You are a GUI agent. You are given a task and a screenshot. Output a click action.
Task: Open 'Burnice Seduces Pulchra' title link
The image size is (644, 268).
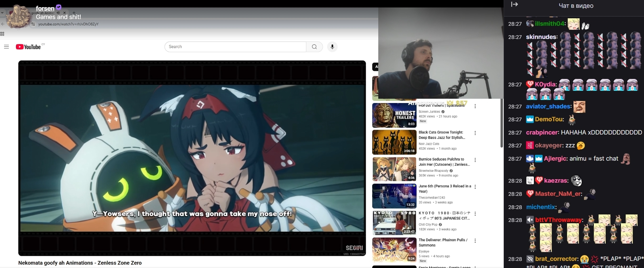[444, 162]
